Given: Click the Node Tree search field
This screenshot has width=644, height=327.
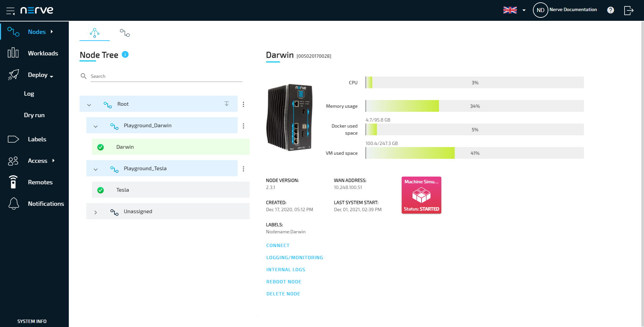Looking at the screenshot, I should pyautogui.click(x=166, y=76).
